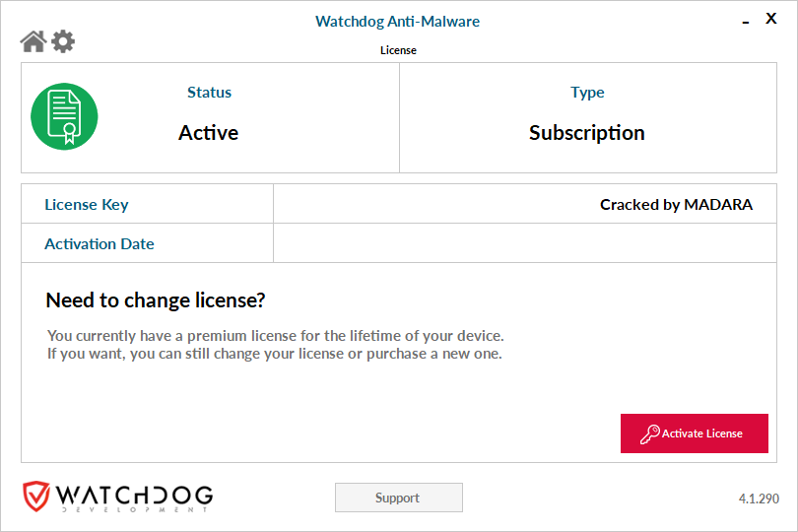Click the Watchdog Anti-Malware title text
The image size is (798, 532).
[x=397, y=22]
